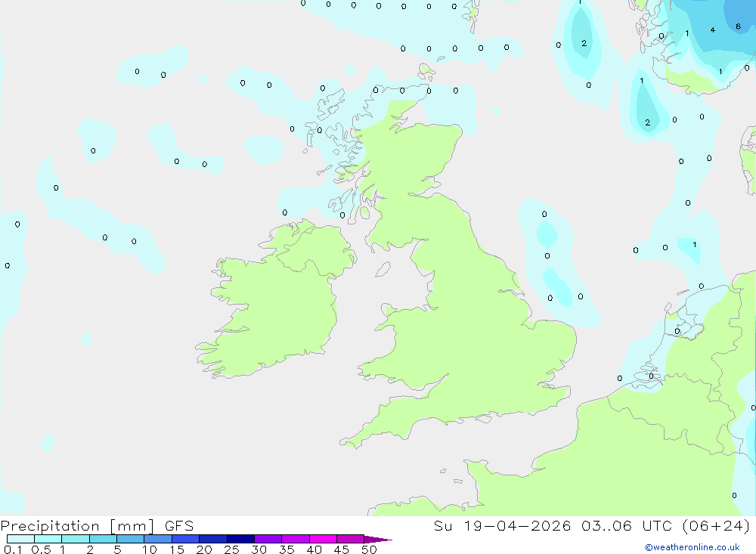The width and height of the screenshot is (756, 554).
Task: Click legend label '50'
Action: (x=370, y=549)
